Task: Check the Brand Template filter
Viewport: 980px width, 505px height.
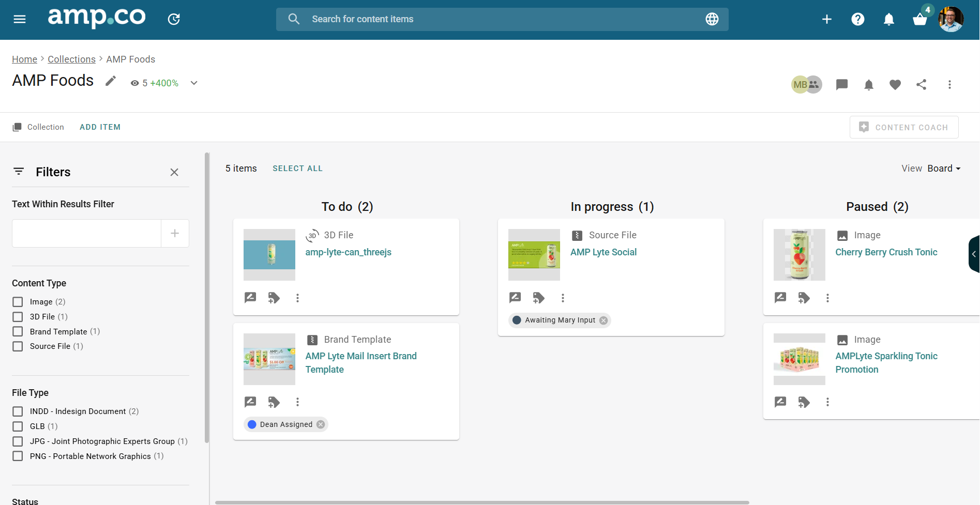Action: pos(18,331)
